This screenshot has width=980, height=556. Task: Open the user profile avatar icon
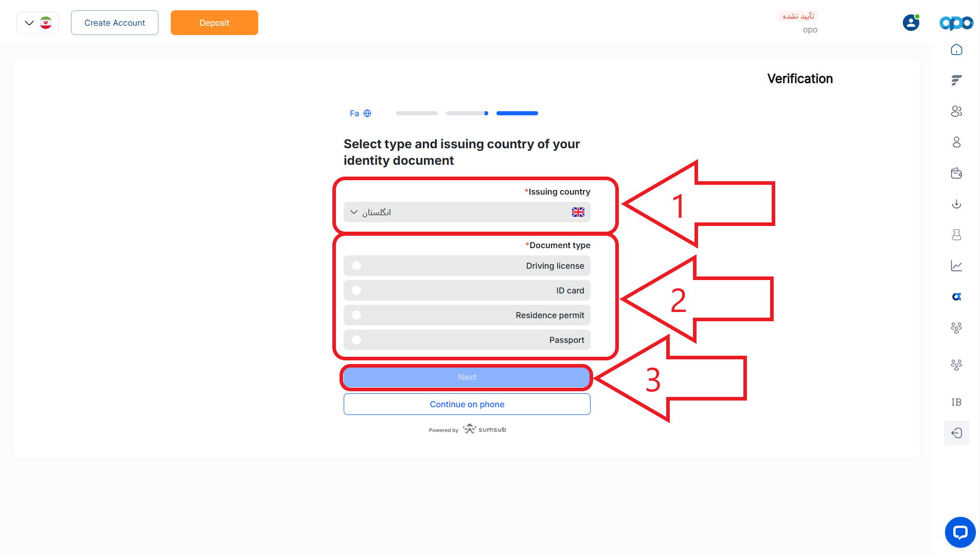tap(911, 23)
